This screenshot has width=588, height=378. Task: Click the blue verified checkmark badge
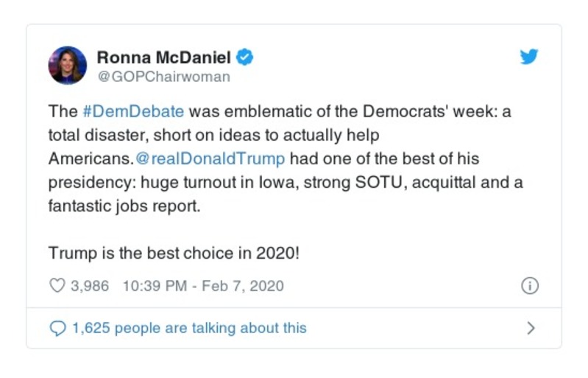pyautogui.click(x=246, y=57)
